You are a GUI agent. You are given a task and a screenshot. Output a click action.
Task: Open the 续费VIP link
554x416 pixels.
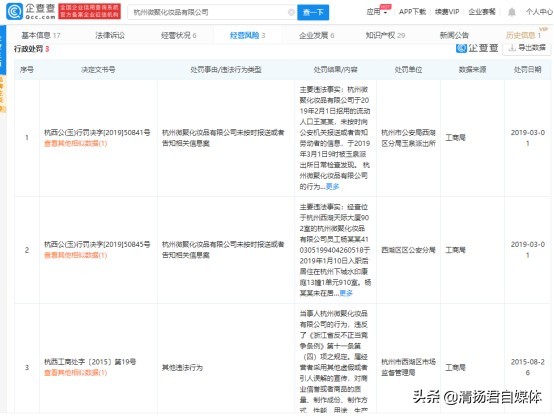[x=447, y=12]
